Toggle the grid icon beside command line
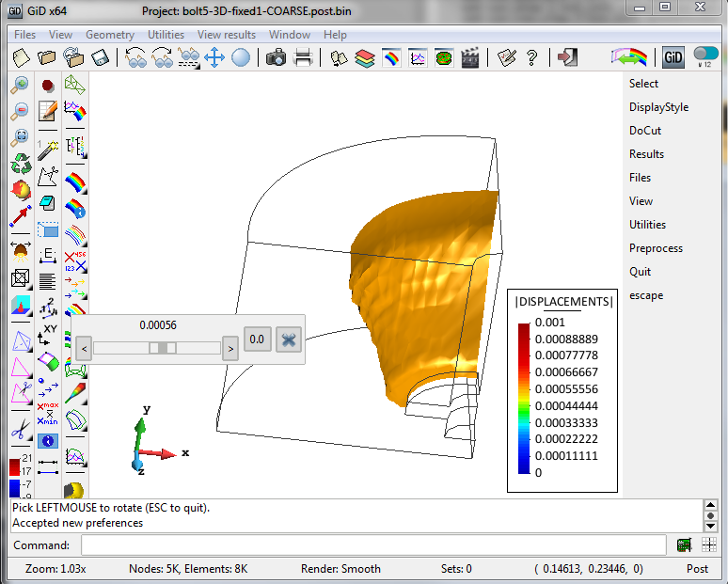728x584 pixels. pyautogui.click(x=709, y=545)
